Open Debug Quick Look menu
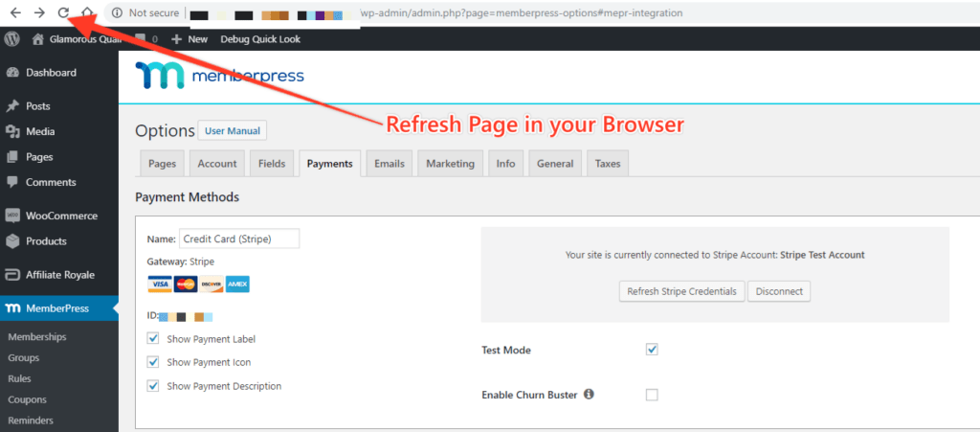Screen dimensions: 980x432 point(260,39)
